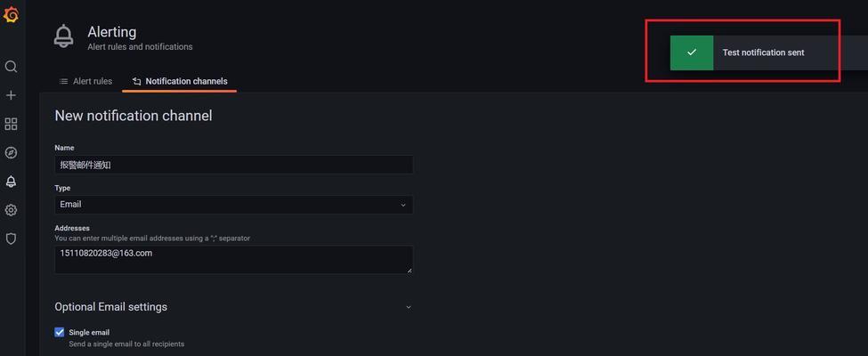Open the Dashboards grid icon
This screenshot has width=868, height=356.
[x=11, y=124]
